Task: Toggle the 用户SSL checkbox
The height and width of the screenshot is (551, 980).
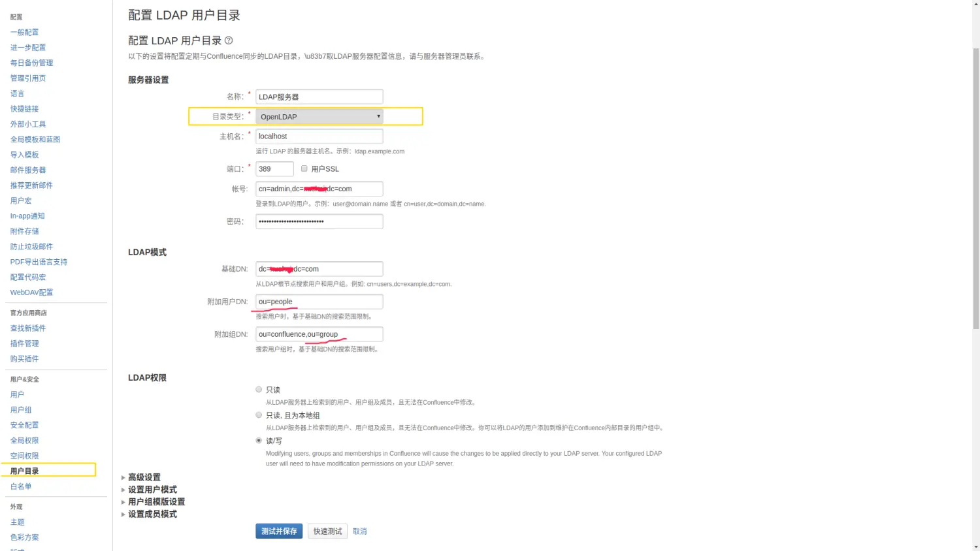Action: 304,168
